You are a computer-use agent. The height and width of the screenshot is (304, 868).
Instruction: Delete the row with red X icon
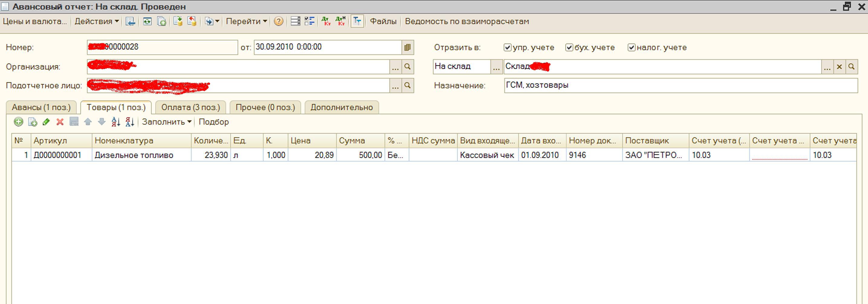click(x=60, y=122)
